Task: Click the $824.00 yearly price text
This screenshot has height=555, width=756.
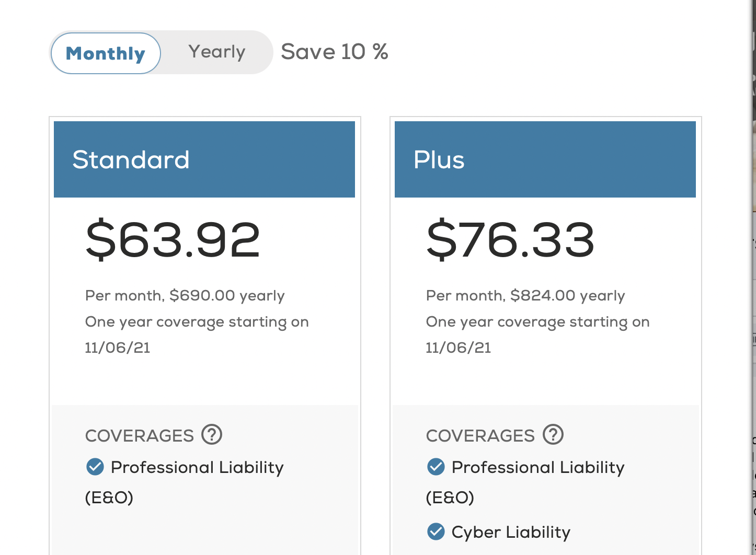Action: click(x=567, y=296)
